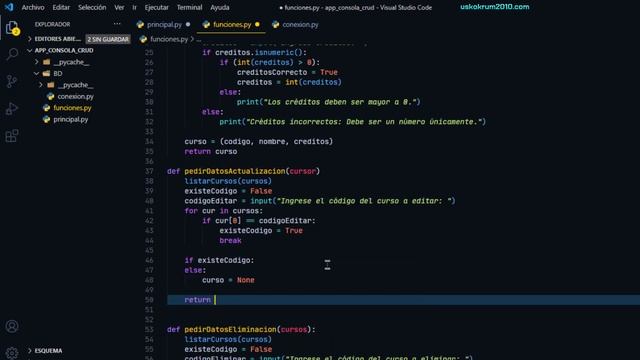Collapse the BD folder chevron
Viewport: 640px width, 360px height.
[37, 73]
